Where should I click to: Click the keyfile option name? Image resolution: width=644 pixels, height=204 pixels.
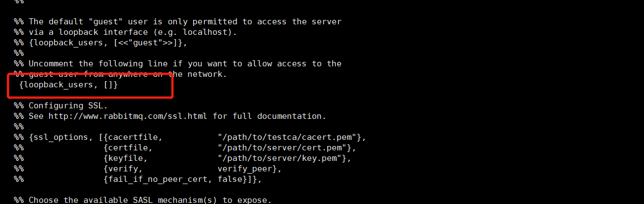click(129, 158)
